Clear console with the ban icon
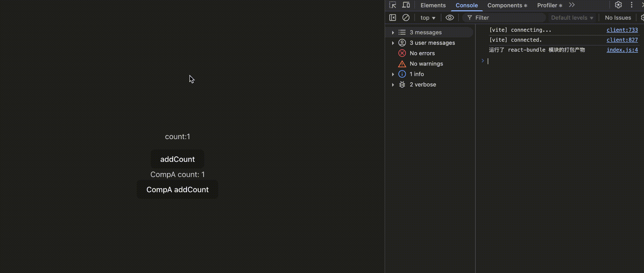The image size is (644, 273). point(406,18)
